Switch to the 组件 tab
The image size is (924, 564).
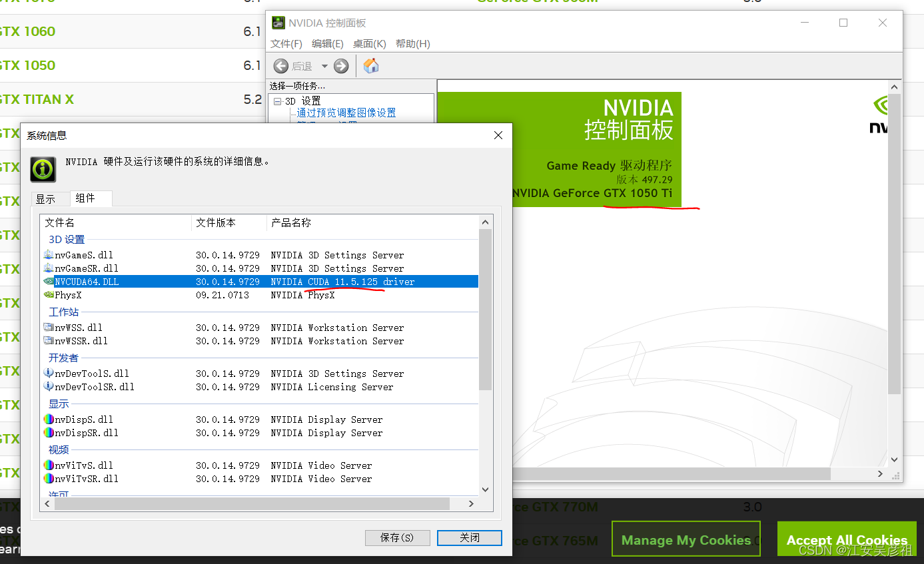click(91, 198)
